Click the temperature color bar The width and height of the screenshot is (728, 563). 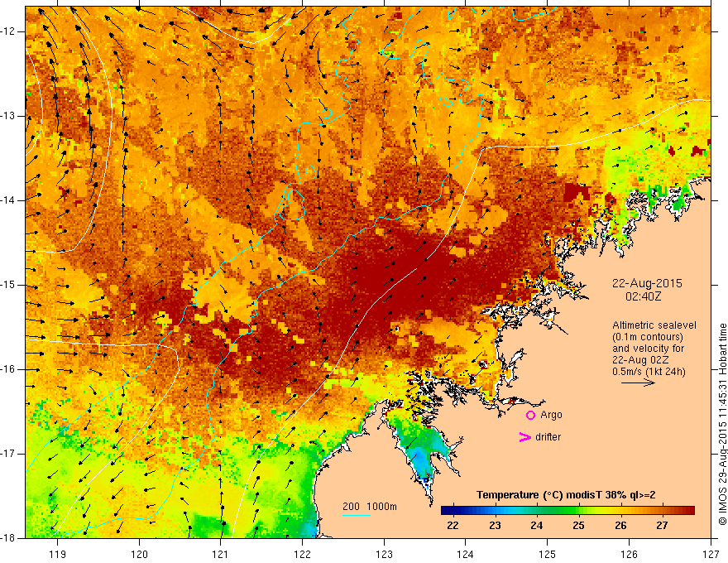click(x=568, y=511)
